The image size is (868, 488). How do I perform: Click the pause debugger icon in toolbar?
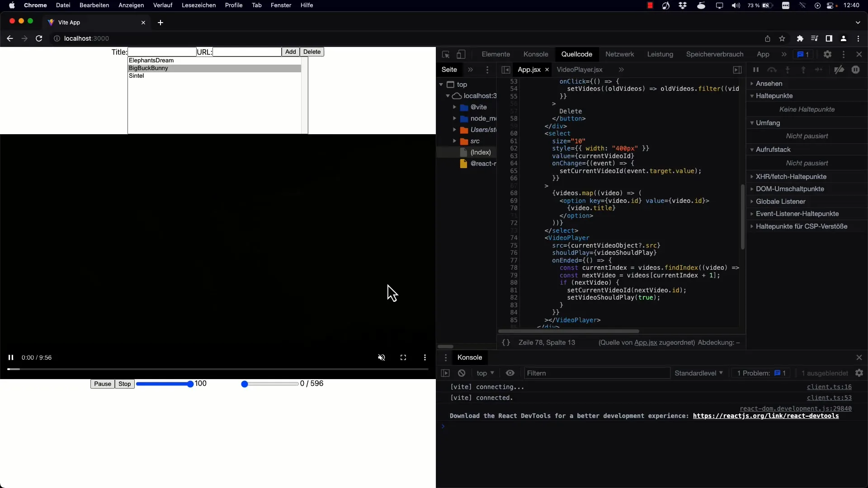pyautogui.click(x=756, y=70)
